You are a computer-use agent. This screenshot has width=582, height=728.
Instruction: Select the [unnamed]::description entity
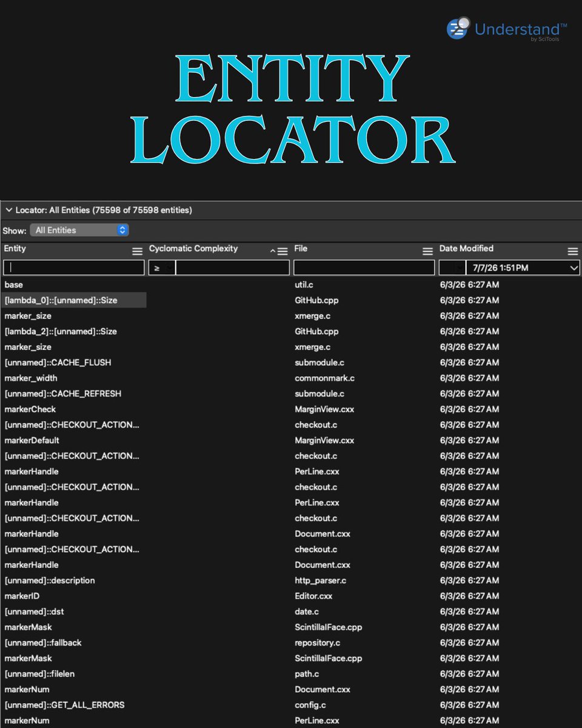pos(50,581)
